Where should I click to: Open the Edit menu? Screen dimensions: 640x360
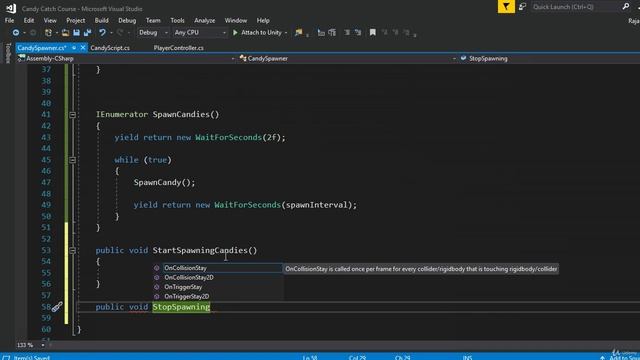click(29, 20)
